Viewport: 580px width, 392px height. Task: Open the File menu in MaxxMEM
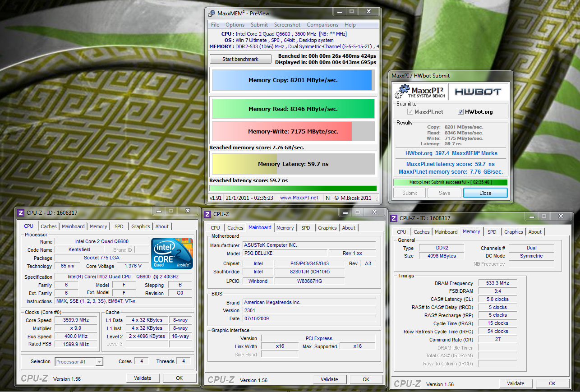[x=215, y=25]
